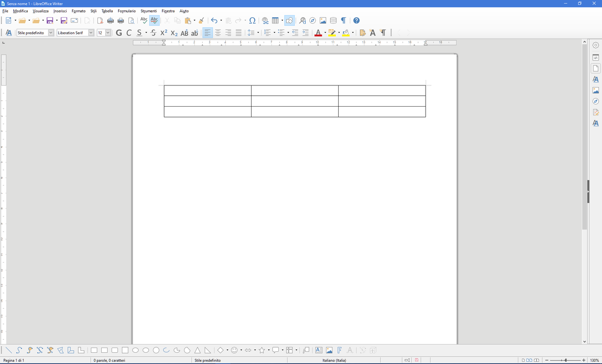Expand font color dropdown arrow
This screenshot has height=364, width=602.
[x=325, y=33]
